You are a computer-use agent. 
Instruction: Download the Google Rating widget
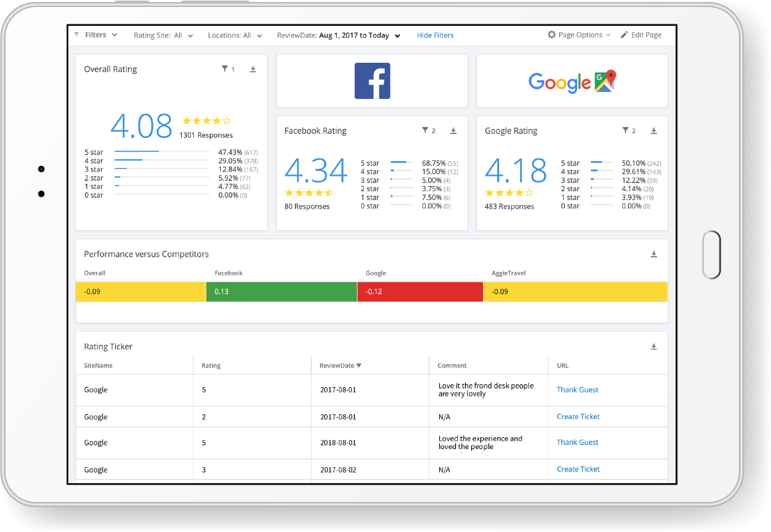[653, 131]
